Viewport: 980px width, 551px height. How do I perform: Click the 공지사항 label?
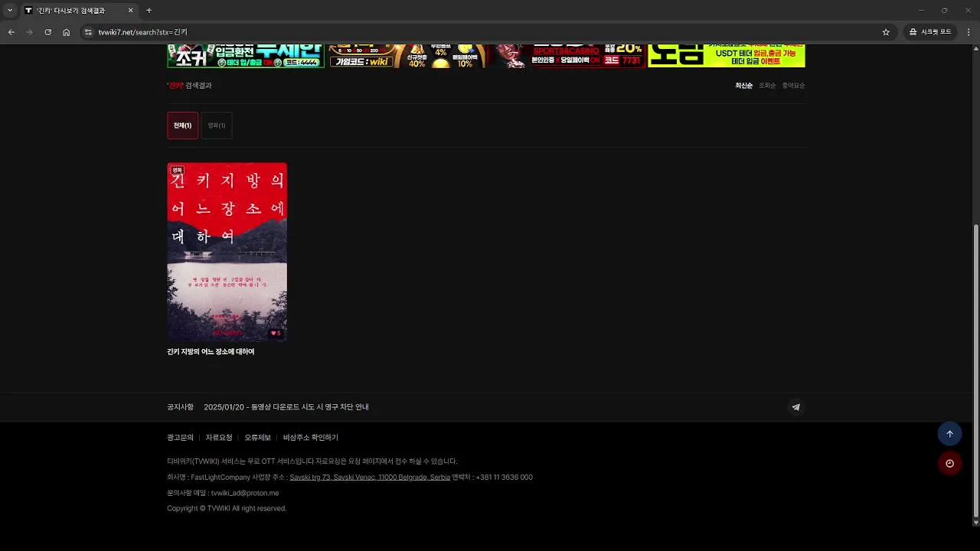click(180, 407)
